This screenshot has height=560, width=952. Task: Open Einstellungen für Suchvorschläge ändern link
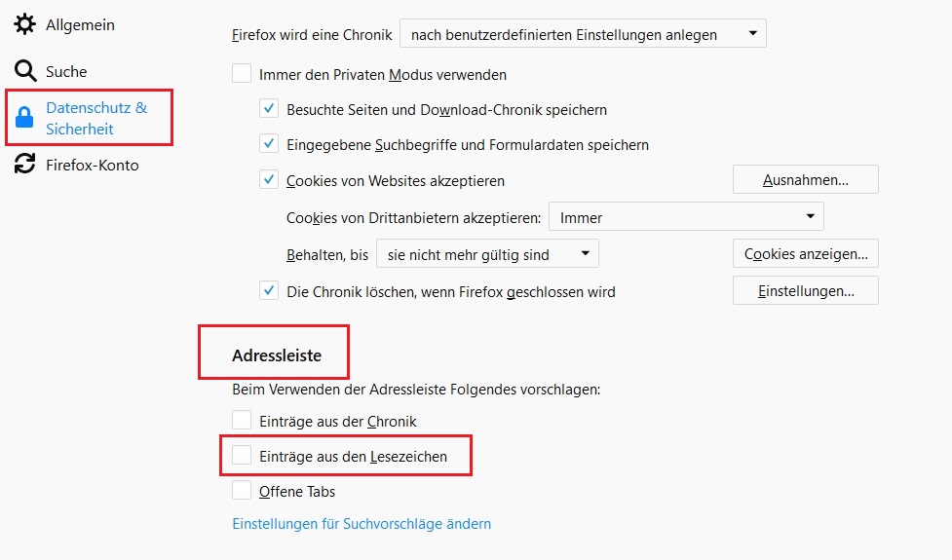click(x=362, y=524)
